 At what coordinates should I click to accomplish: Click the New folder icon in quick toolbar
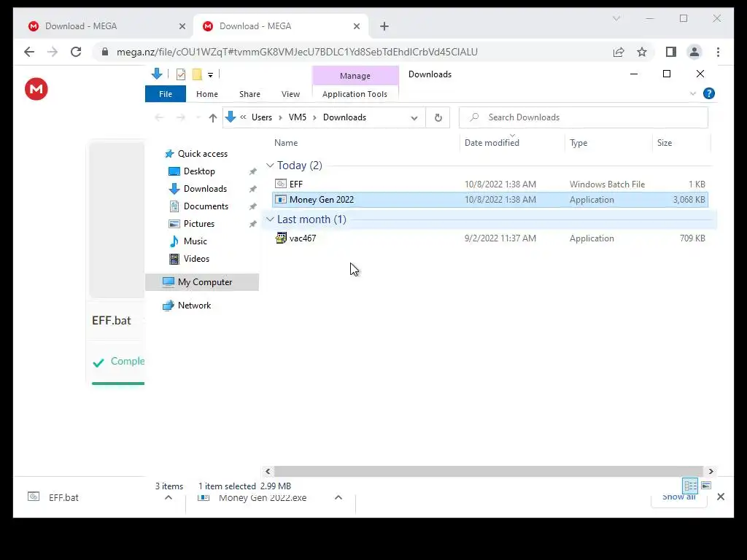pos(197,74)
